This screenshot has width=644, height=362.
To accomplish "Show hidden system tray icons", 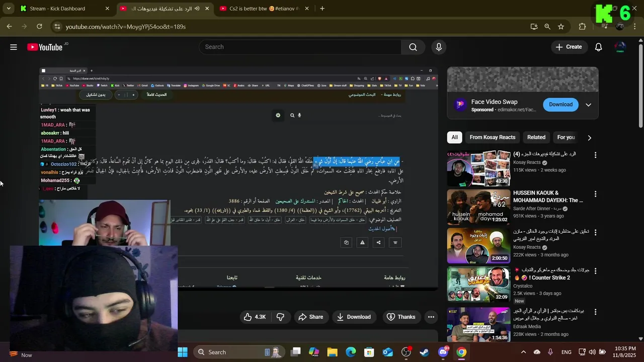I will click(x=523, y=352).
